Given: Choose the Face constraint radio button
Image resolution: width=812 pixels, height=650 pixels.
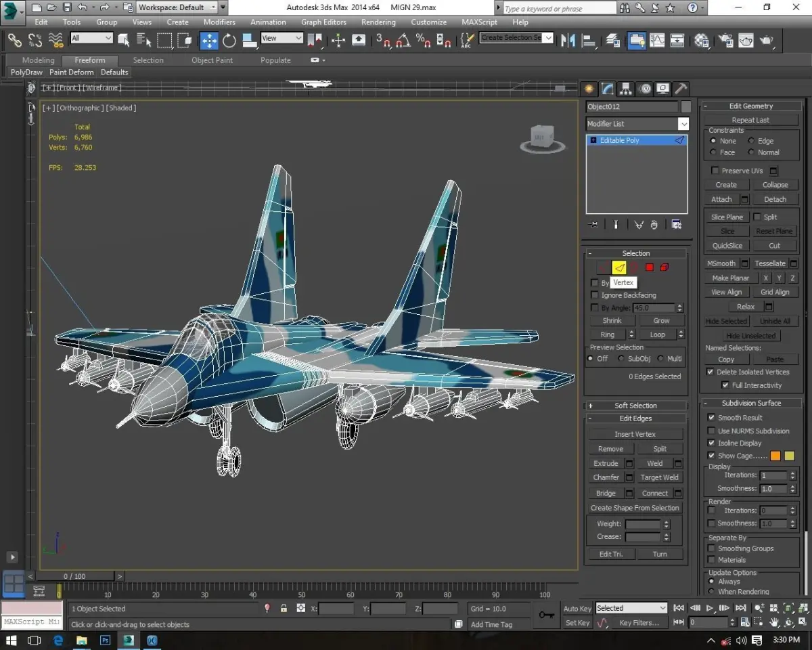Looking at the screenshot, I should 713,152.
